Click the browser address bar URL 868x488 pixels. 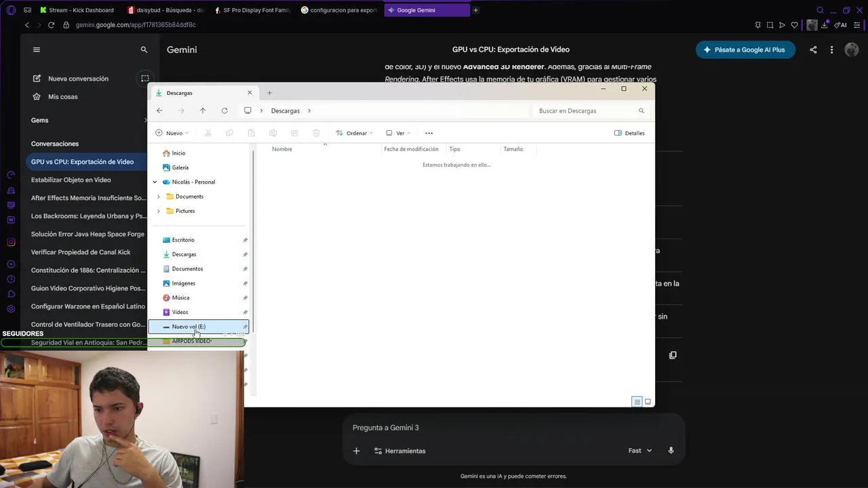136,25
